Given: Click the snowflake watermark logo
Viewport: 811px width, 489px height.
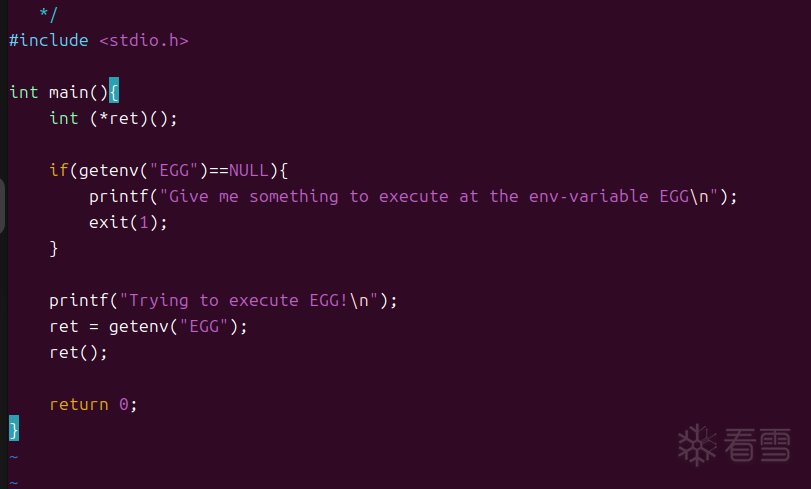Looking at the screenshot, I should click(x=696, y=444).
